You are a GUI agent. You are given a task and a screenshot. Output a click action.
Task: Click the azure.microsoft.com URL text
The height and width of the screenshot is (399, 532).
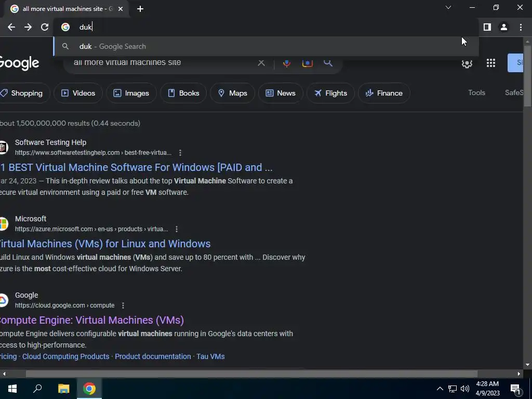(91, 229)
